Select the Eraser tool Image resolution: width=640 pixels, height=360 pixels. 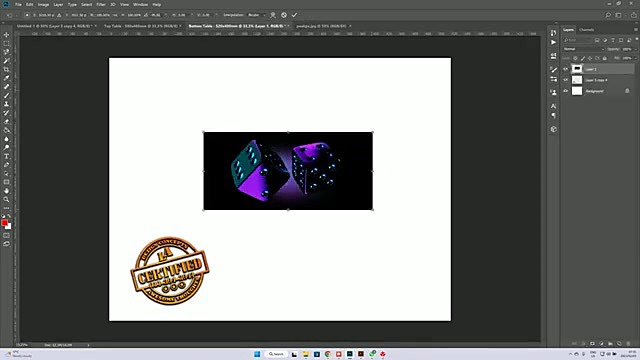click(6, 122)
